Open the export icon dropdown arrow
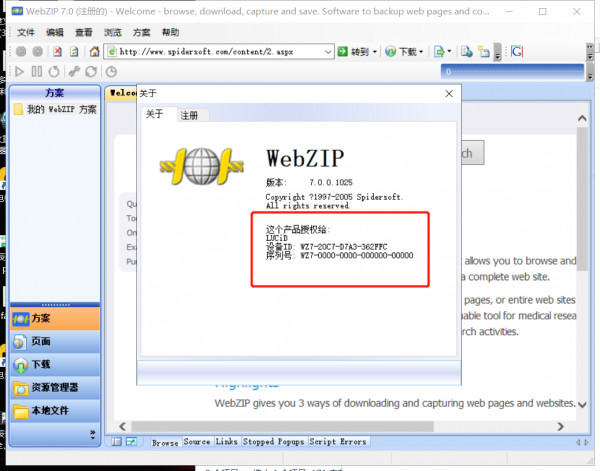The width and height of the screenshot is (600, 471). pyautogui.click(x=449, y=51)
